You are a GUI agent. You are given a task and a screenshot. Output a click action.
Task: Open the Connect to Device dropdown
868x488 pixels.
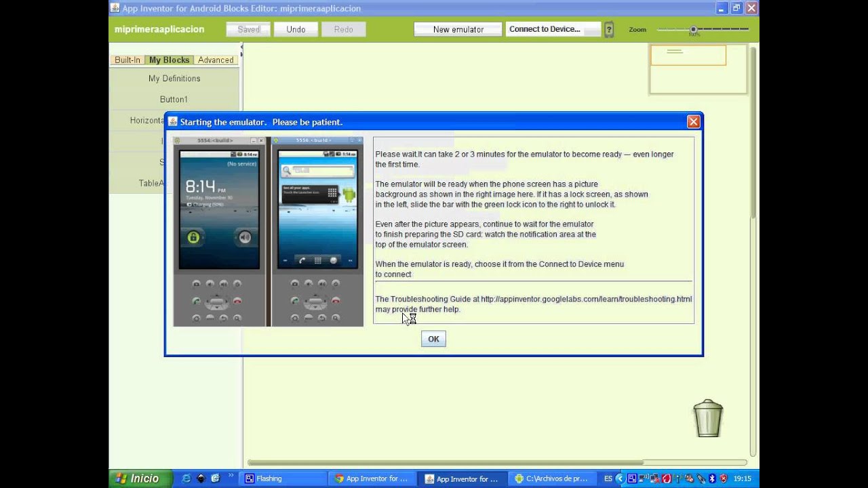[x=553, y=29]
